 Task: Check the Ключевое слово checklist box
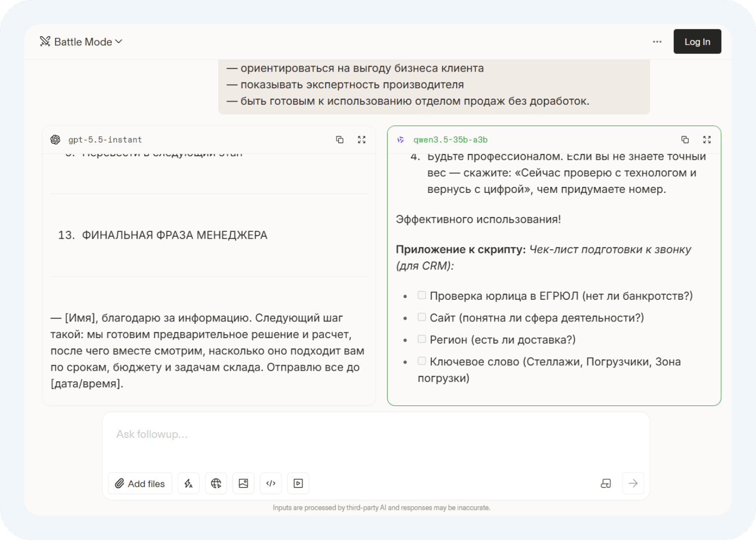point(422,361)
